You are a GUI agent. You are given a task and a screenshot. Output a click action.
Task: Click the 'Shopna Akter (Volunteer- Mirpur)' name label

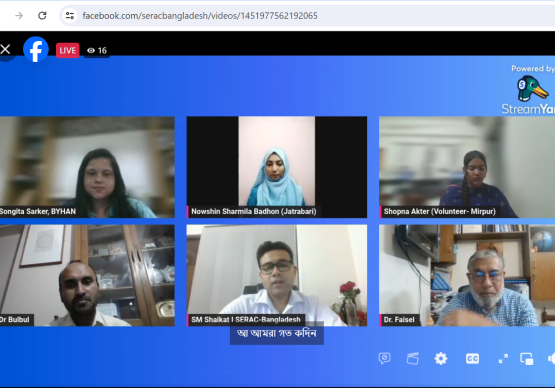coord(439,211)
